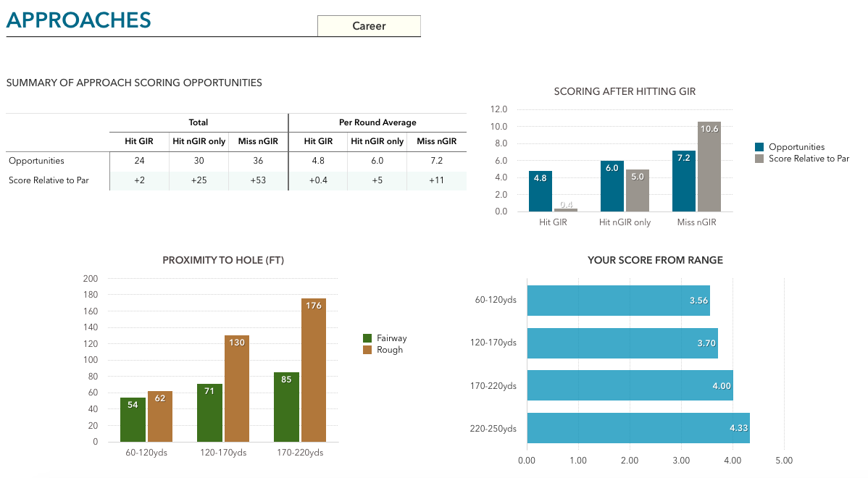
Task: Click the Miss nGIR score bar showing 10.6
Action: (x=709, y=168)
